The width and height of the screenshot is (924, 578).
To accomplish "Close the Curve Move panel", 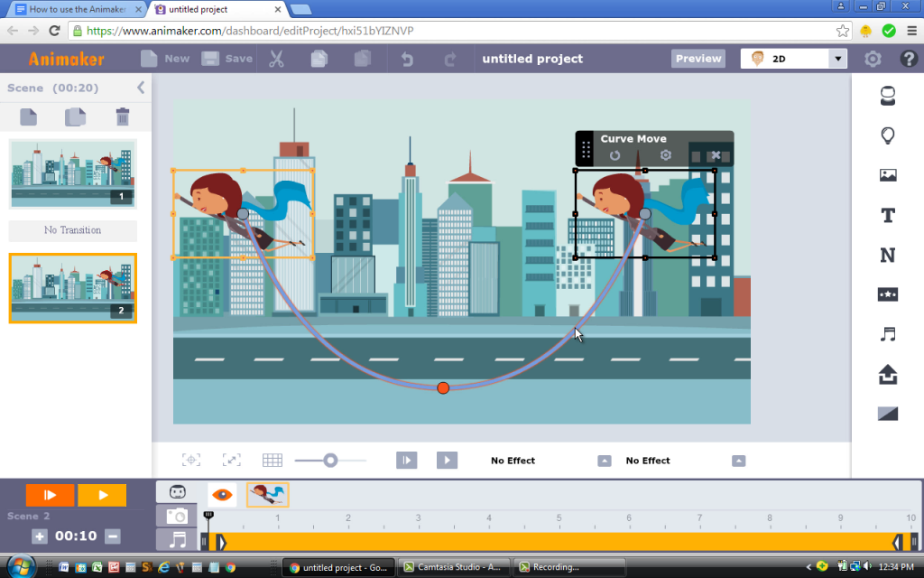I will [x=716, y=155].
